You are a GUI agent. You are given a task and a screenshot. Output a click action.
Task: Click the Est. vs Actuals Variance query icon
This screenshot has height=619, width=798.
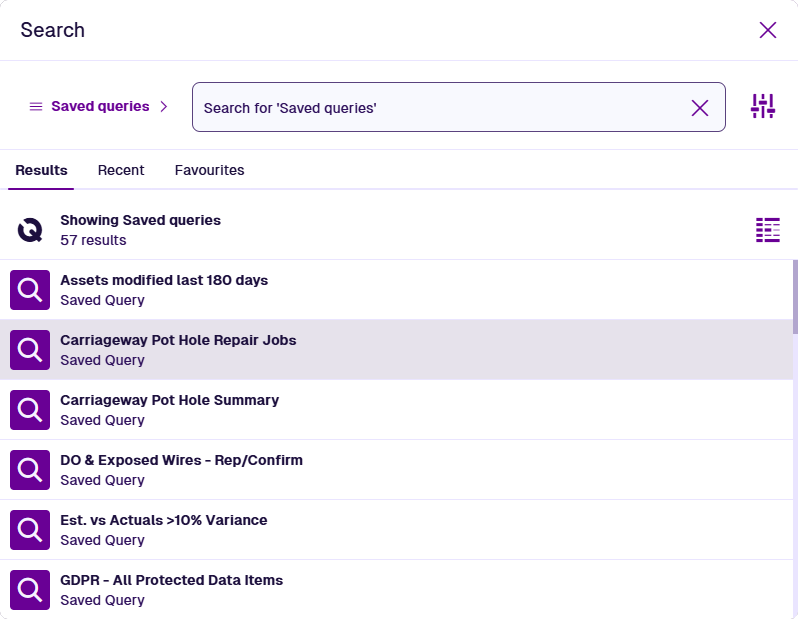[30, 530]
